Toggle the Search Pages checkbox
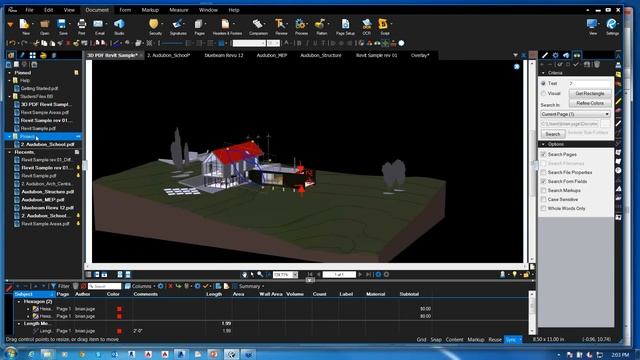Viewport: 640px width, 360px height. pyautogui.click(x=543, y=154)
